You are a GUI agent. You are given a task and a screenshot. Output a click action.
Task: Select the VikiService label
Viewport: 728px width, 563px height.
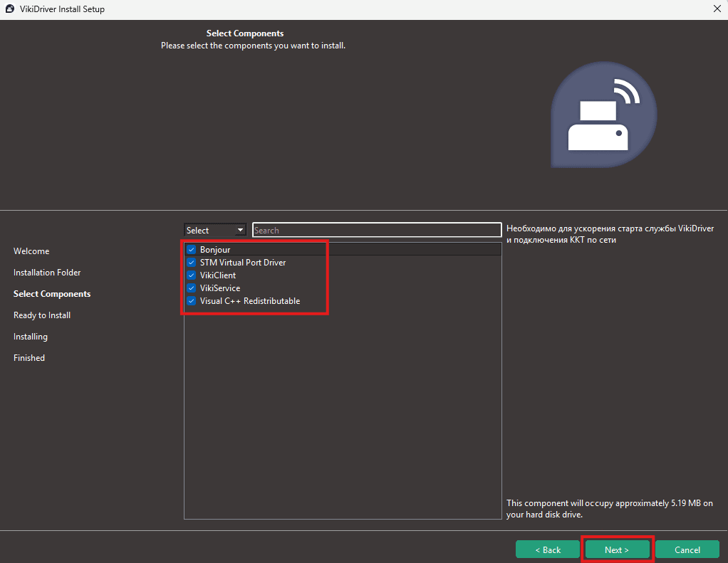[x=220, y=288]
